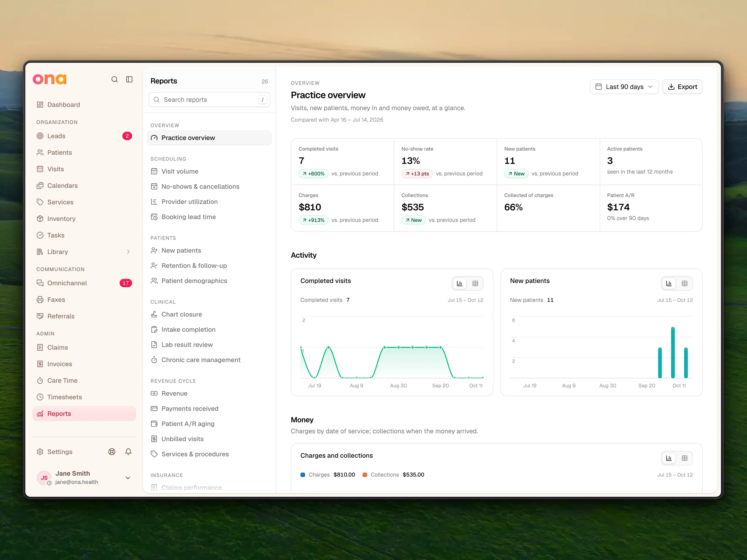
Task: Click the Export button
Action: pos(683,87)
